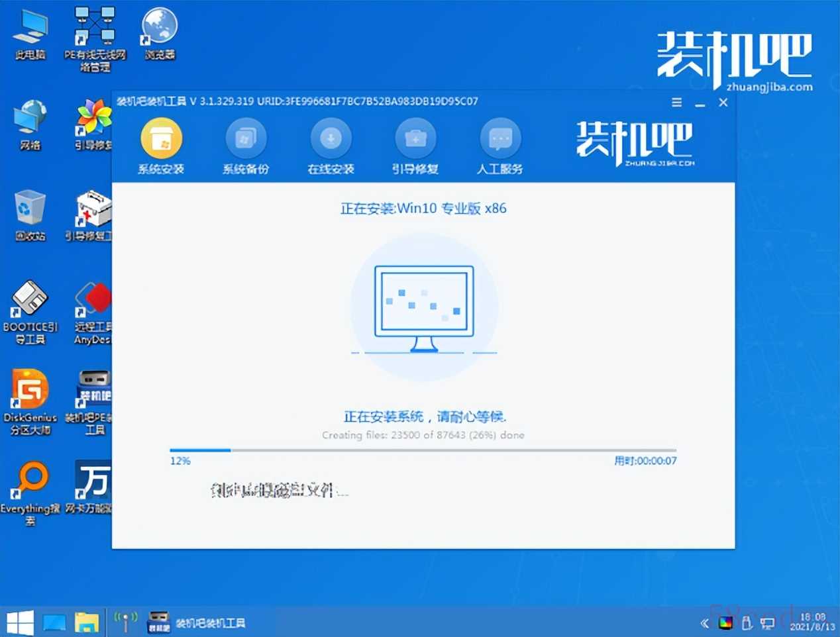The width and height of the screenshot is (840, 637).
Task: Open Everything搜索 desktop shortcut
Action: [30, 493]
